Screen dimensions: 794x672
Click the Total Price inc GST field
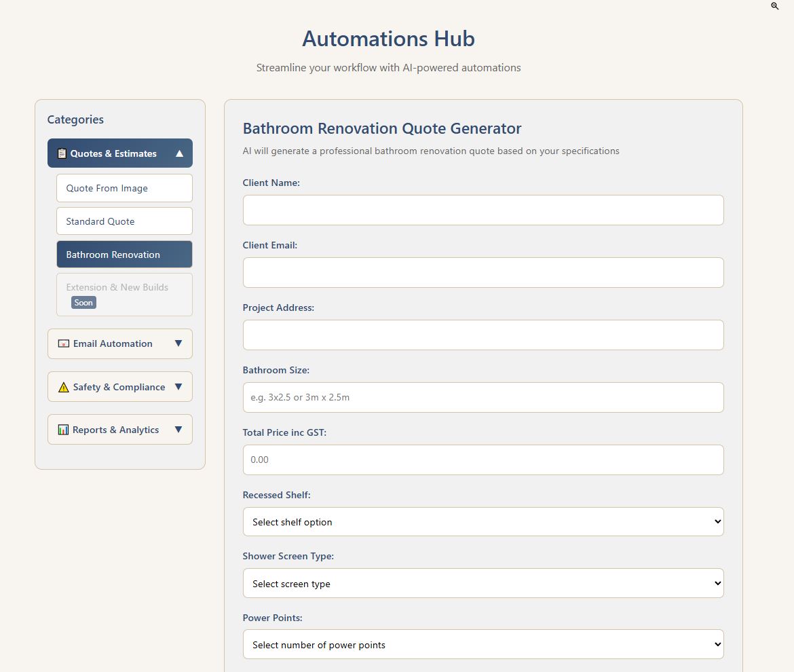(483, 460)
